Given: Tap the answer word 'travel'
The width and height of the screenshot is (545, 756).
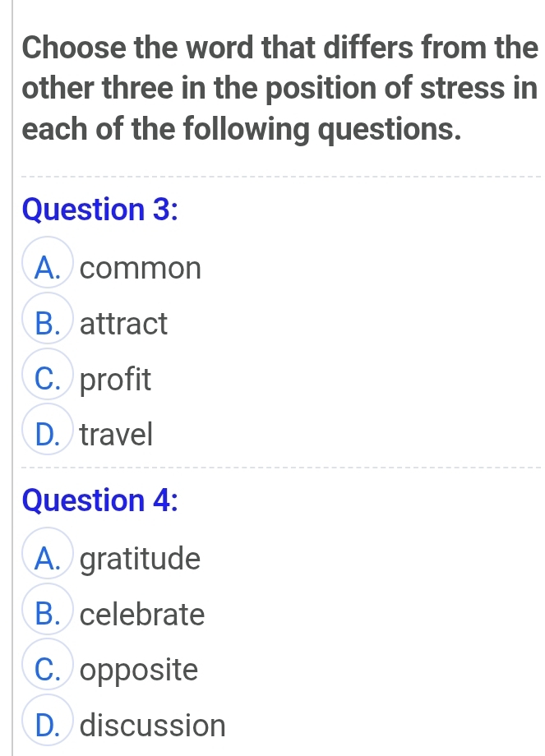Looking at the screenshot, I should 118,435.
